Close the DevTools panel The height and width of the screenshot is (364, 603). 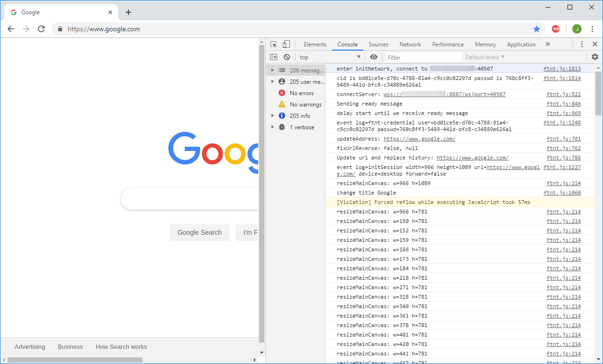(x=595, y=44)
